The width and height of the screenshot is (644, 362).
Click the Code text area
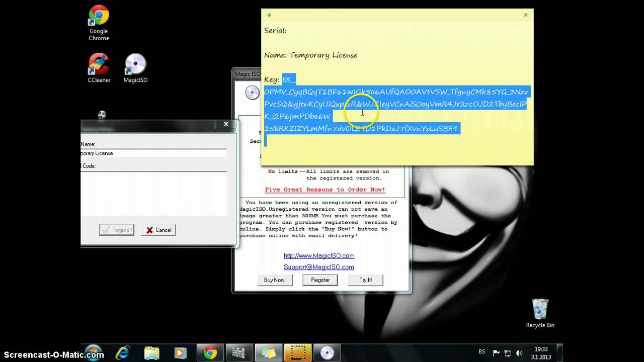(154, 194)
